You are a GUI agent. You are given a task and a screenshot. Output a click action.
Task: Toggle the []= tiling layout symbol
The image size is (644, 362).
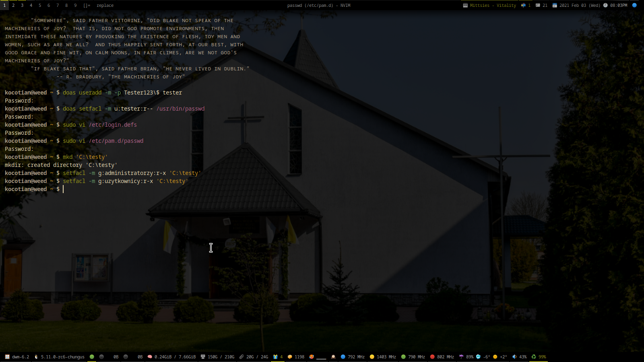tap(87, 5)
